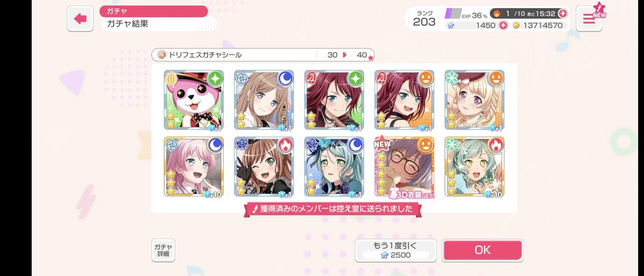The width and height of the screenshot is (644, 276).
Task: Tap the rank 203 display
Action: (x=425, y=18)
